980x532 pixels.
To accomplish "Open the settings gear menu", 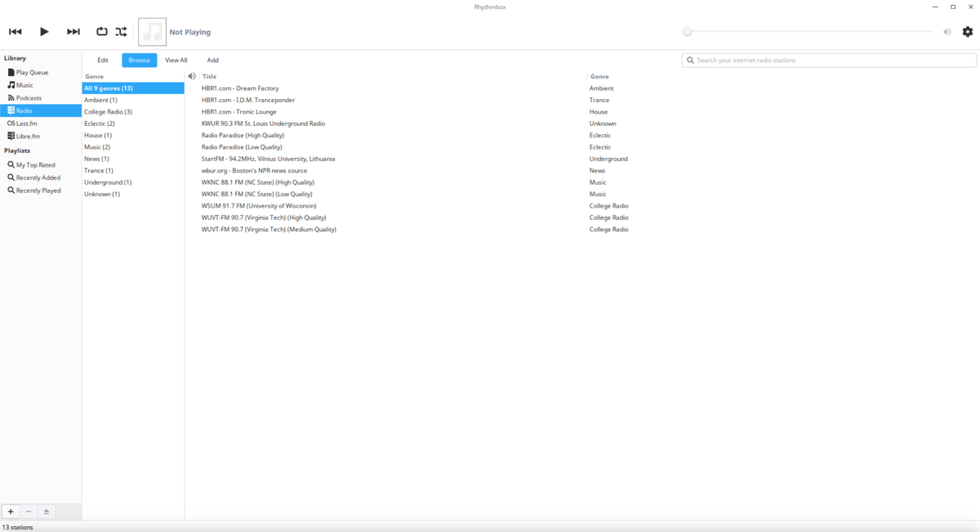I will click(968, 32).
